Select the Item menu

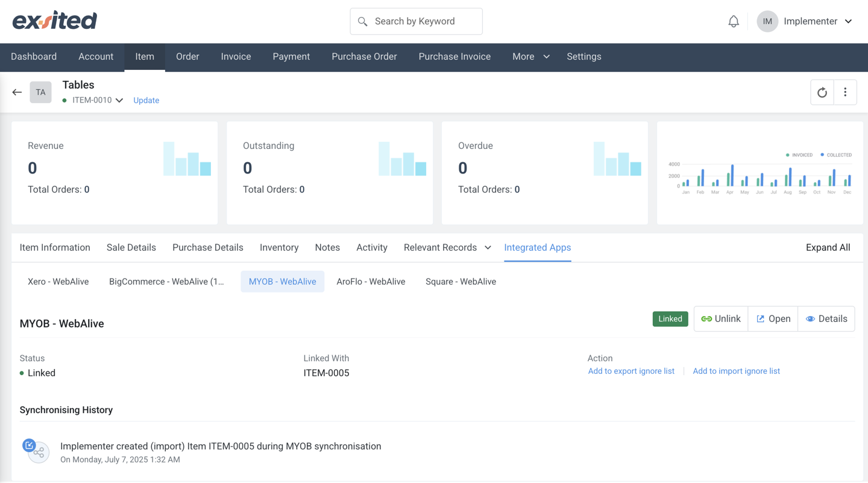tap(145, 57)
